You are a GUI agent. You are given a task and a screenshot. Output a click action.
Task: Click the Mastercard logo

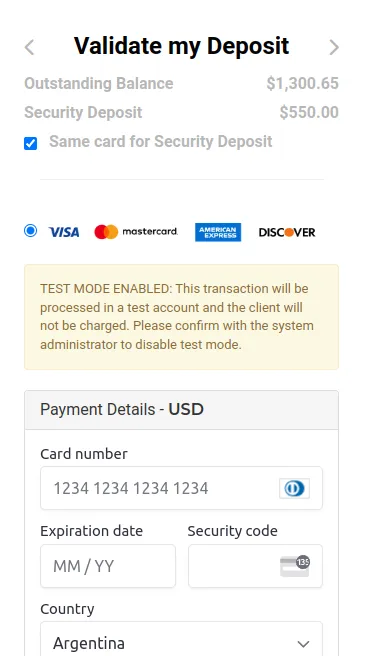pyautogui.click(x=136, y=232)
